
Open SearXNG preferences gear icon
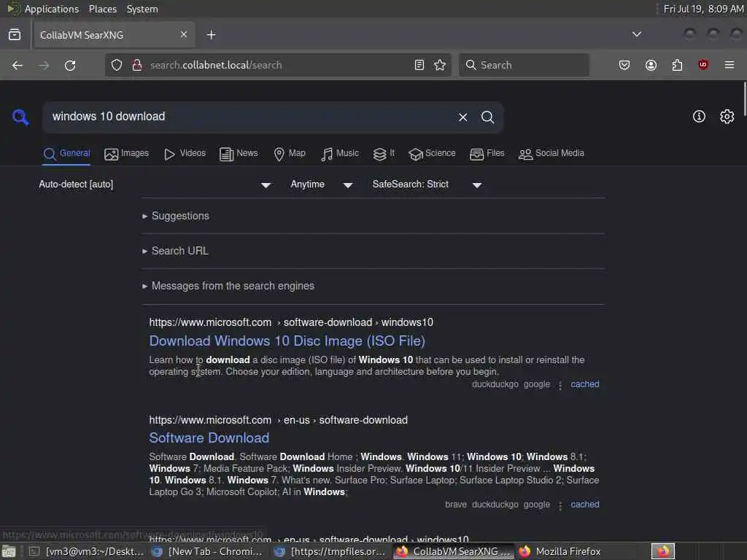point(727,117)
